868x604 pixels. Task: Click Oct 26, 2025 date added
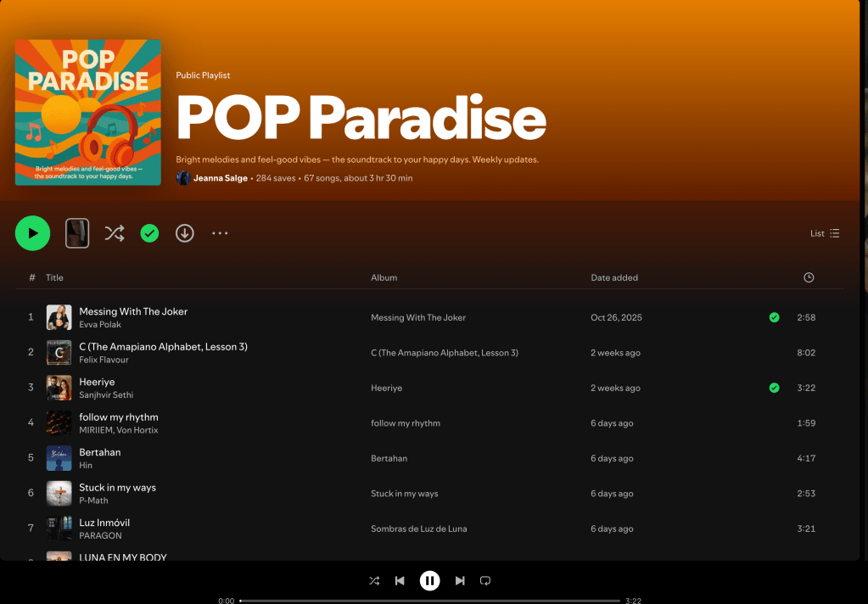click(x=616, y=317)
